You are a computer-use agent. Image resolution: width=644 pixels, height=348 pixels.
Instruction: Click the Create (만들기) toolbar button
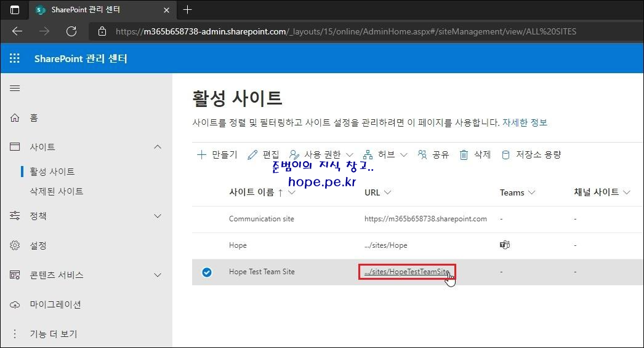point(217,155)
